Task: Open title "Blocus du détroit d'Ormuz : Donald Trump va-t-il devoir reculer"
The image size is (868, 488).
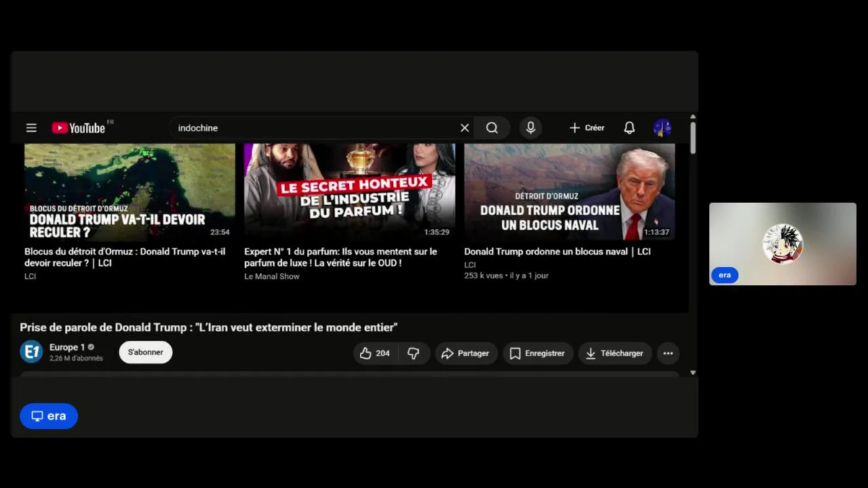Action: pyautogui.click(x=125, y=257)
